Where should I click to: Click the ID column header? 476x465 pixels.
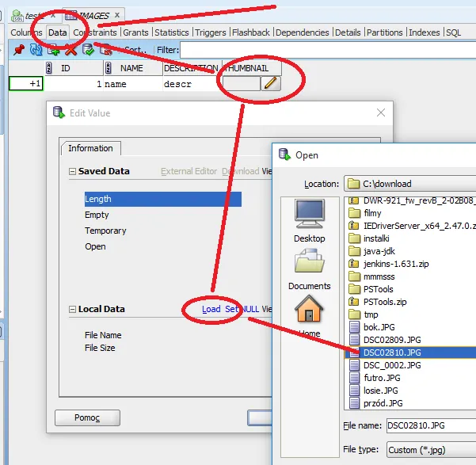tap(74, 68)
